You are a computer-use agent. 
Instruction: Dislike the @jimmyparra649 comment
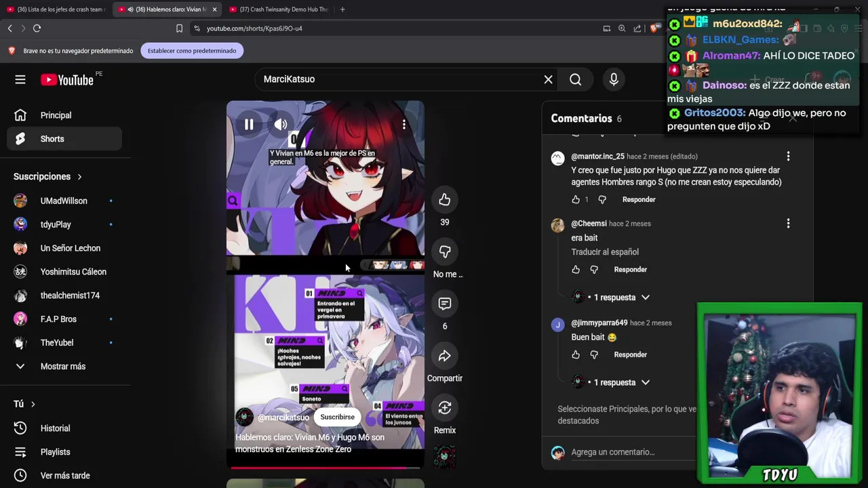pos(594,354)
